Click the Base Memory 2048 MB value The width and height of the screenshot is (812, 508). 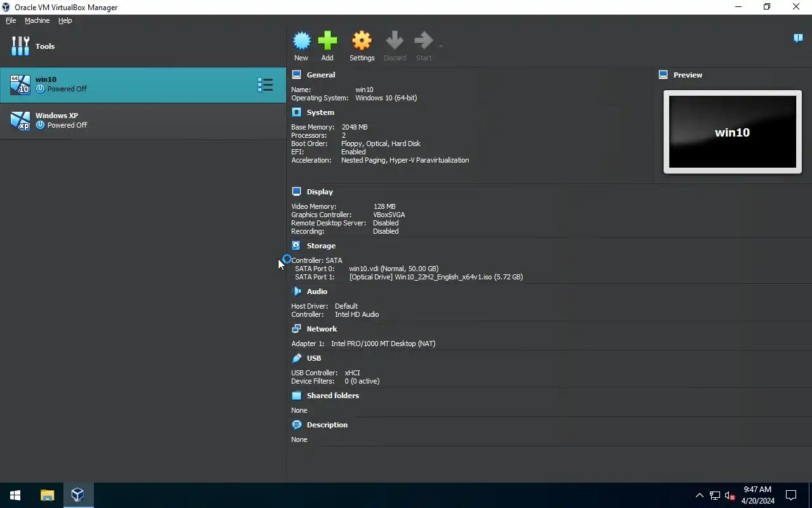(x=354, y=127)
